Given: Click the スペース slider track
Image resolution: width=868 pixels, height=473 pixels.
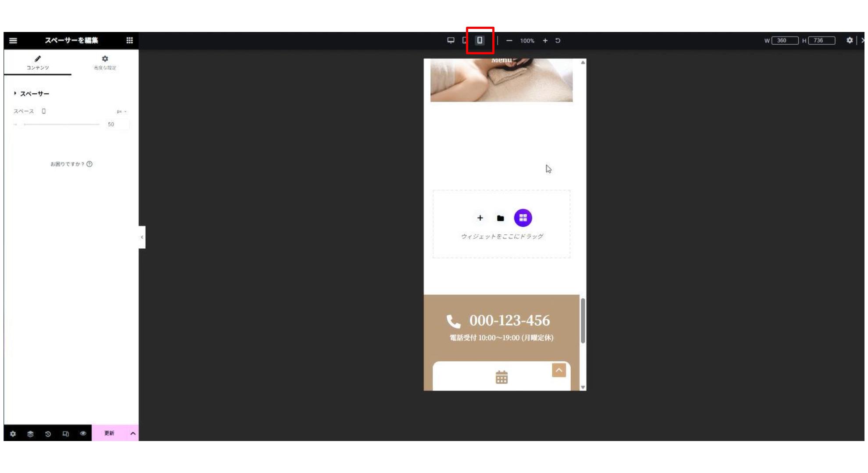Looking at the screenshot, I should pos(61,124).
